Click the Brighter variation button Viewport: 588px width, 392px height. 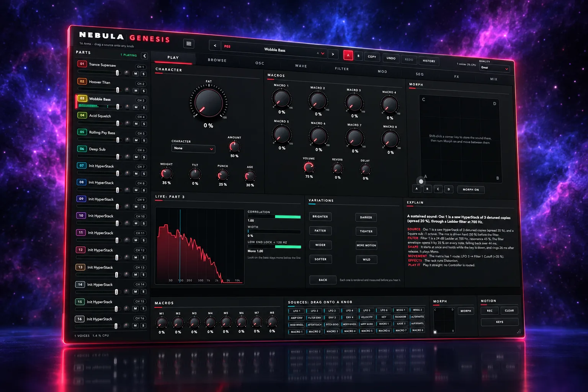point(320,217)
